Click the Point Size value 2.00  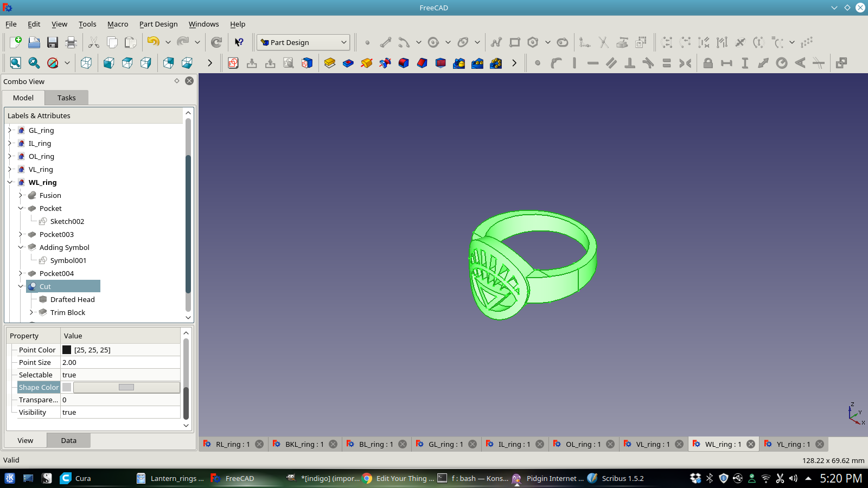click(120, 362)
